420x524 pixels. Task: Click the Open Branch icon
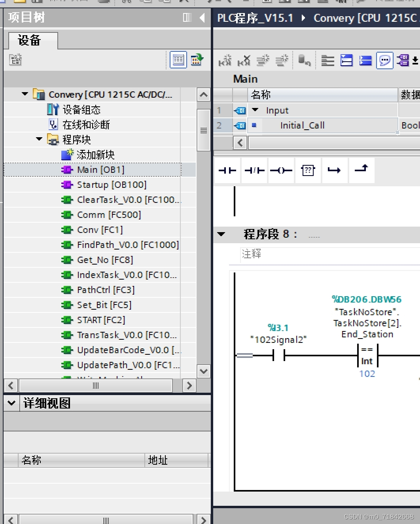click(x=335, y=170)
